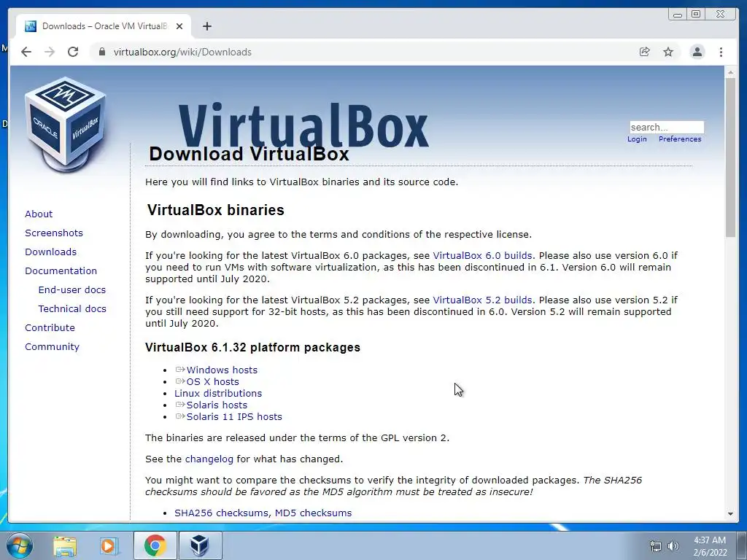Open the Chrome profile avatar
The image size is (747, 560).
tap(697, 52)
